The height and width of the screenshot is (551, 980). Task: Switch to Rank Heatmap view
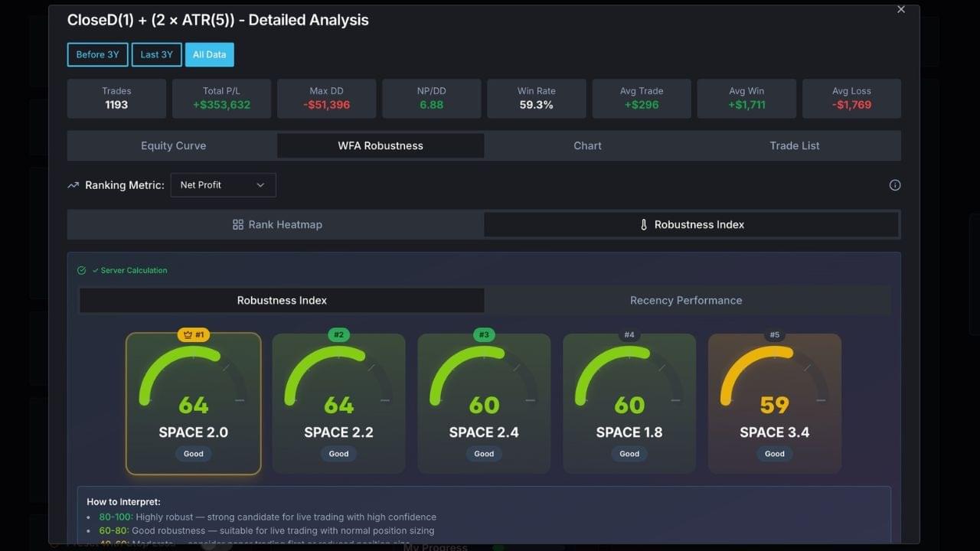(x=276, y=224)
